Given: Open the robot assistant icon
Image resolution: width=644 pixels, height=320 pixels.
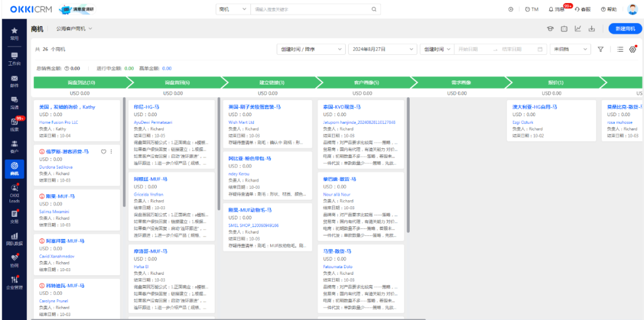Looking at the screenshot, I should coord(564,29).
